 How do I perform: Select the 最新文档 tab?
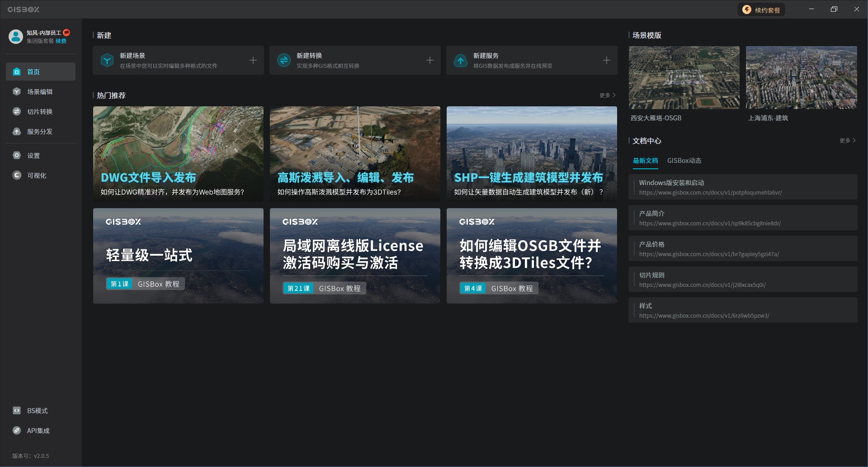pos(645,161)
